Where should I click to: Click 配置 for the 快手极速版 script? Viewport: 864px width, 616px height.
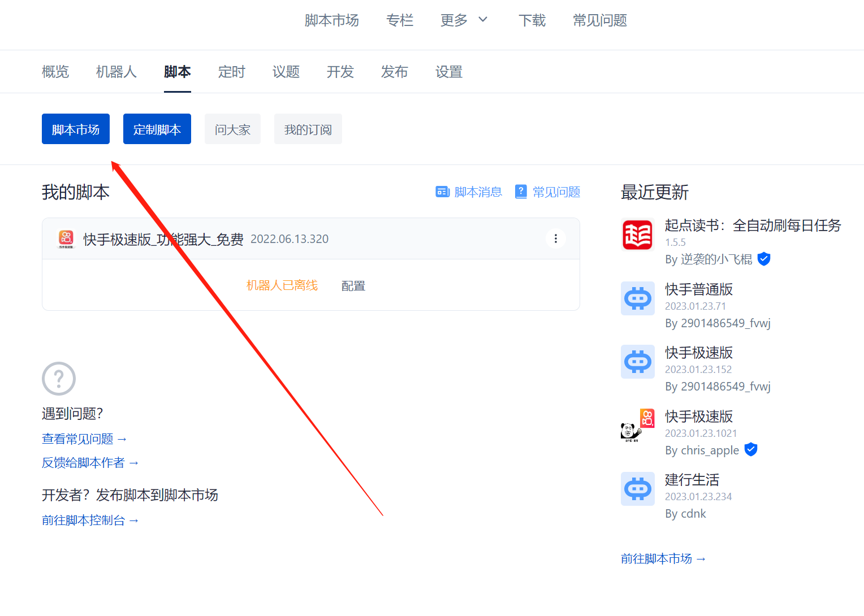tap(353, 286)
